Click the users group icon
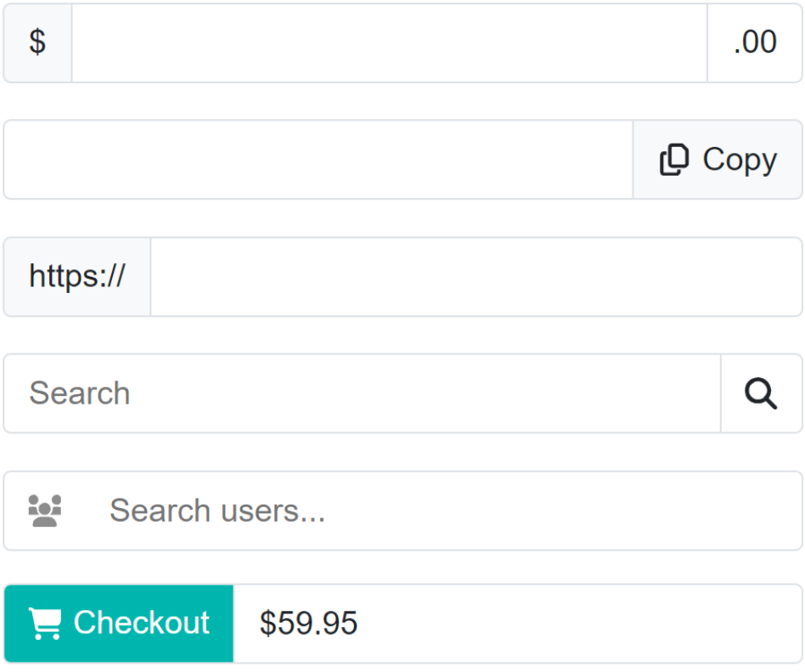 pyautogui.click(x=45, y=511)
